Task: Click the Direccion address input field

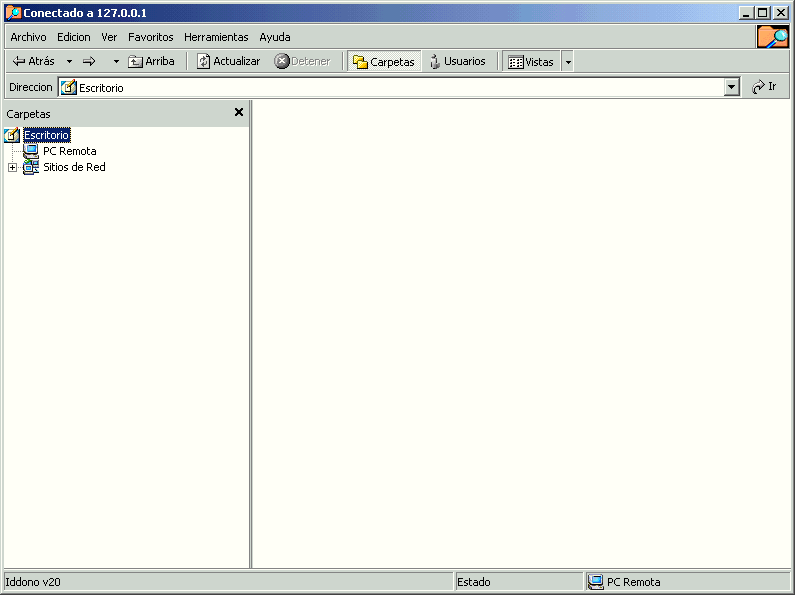Action: (x=400, y=87)
